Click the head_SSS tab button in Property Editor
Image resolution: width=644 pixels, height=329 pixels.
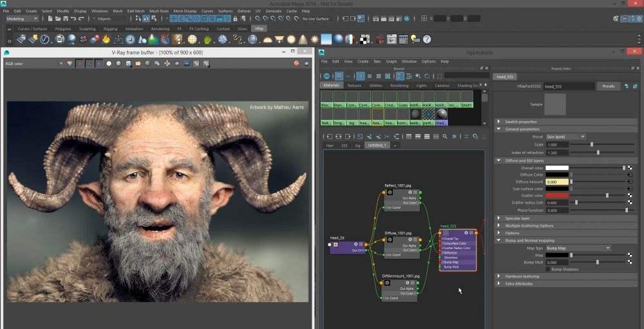506,77
